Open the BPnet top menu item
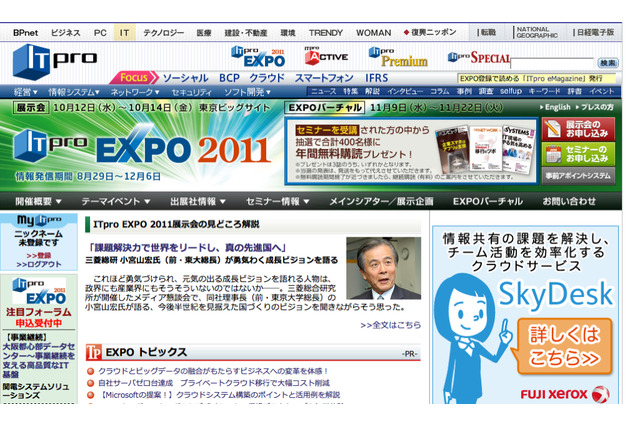Image resolution: width=640 pixels, height=426 pixels. [25, 33]
